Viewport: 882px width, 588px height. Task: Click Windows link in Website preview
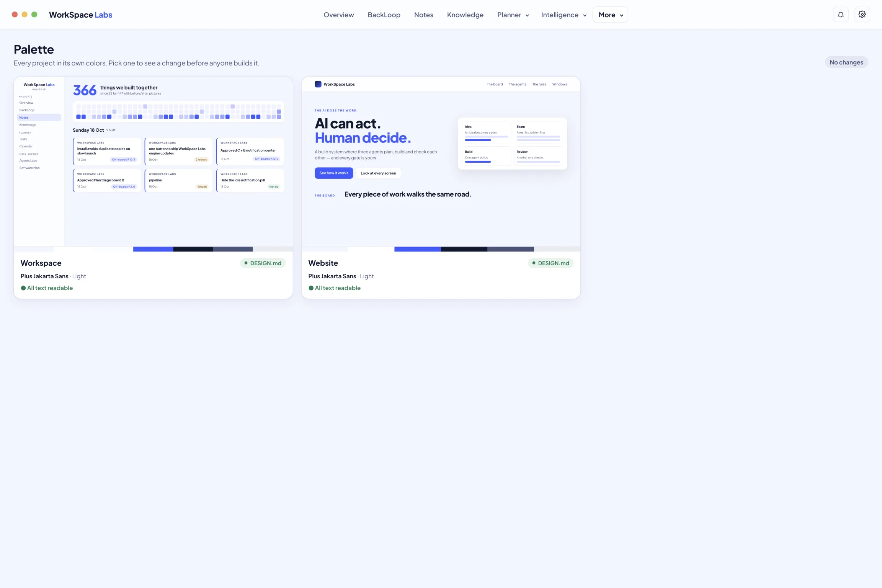559,84
